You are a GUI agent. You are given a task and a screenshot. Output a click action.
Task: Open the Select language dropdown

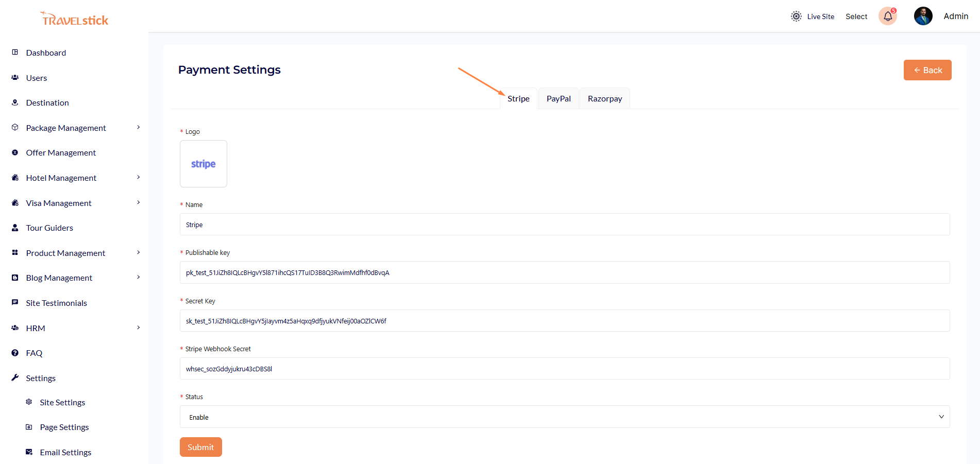pyautogui.click(x=856, y=16)
